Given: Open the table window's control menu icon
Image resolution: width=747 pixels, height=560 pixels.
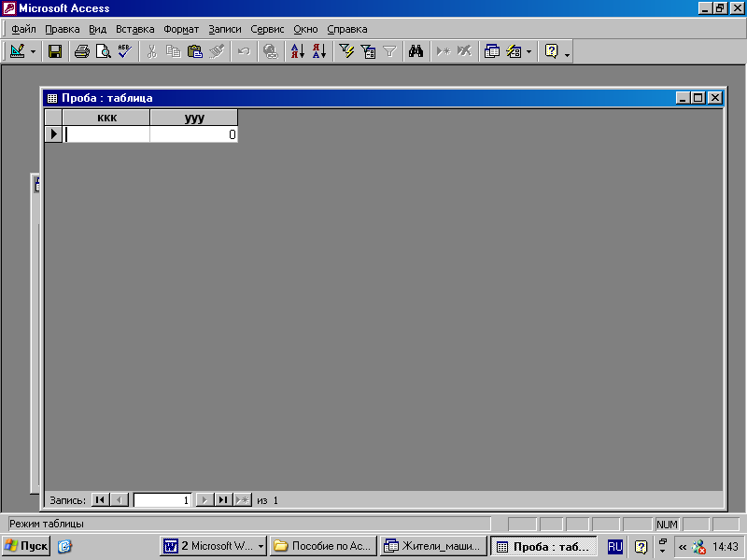Looking at the screenshot, I should (x=52, y=98).
